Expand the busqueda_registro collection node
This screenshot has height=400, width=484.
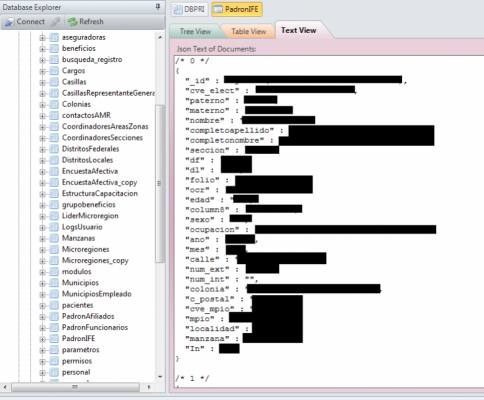tap(42, 60)
